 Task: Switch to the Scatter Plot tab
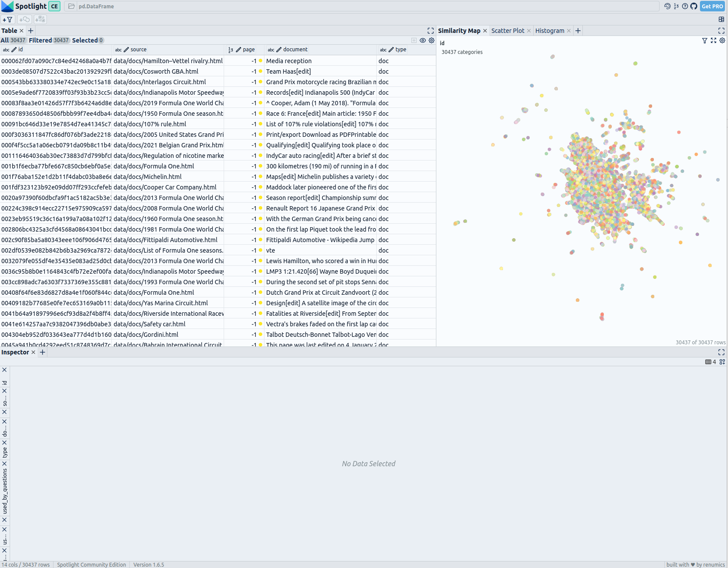(x=508, y=31)
